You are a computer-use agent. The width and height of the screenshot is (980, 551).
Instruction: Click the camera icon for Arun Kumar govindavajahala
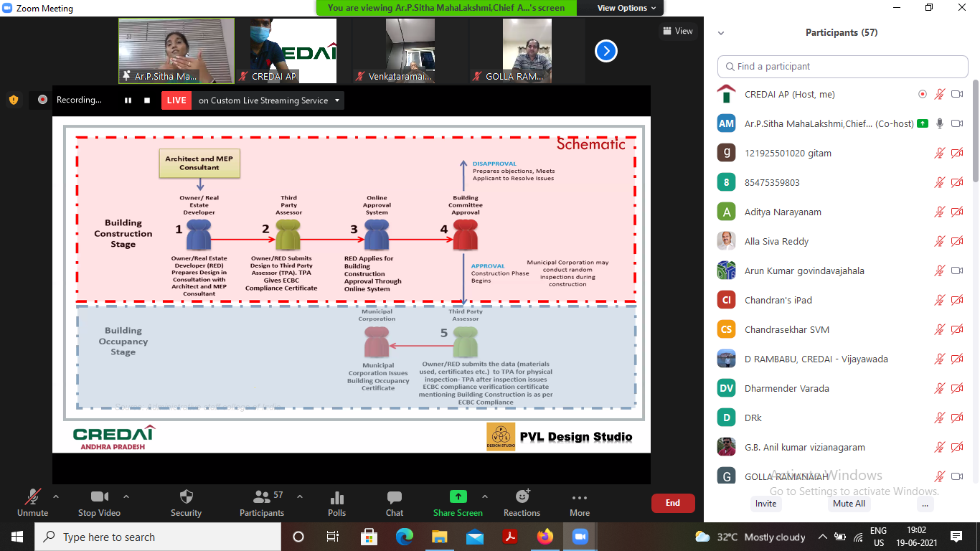(x=957, y=270)
